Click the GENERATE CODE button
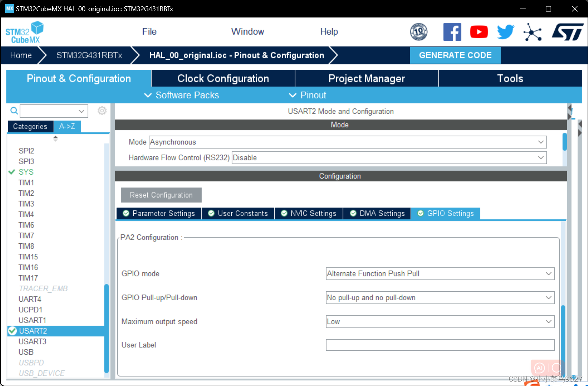This screenshot has width=588, height=386. tap(455, 55)
